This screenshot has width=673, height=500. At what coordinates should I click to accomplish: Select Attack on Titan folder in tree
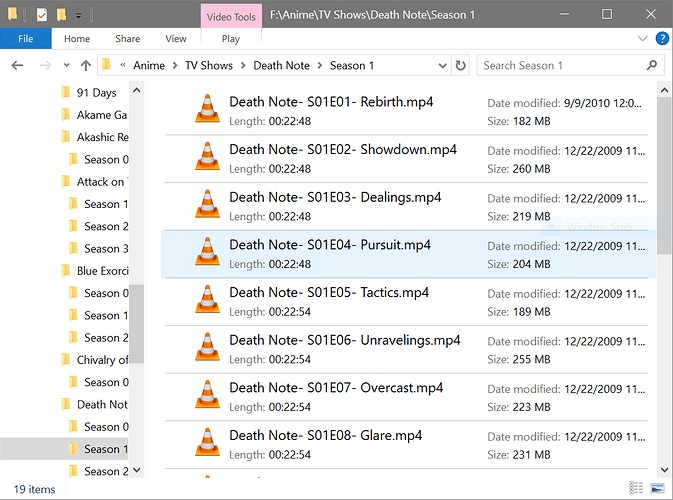[100, 182]
